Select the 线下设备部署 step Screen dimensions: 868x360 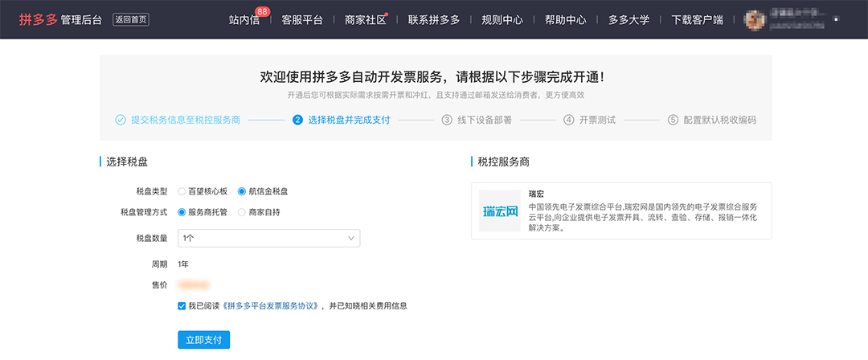coord(485,120)
